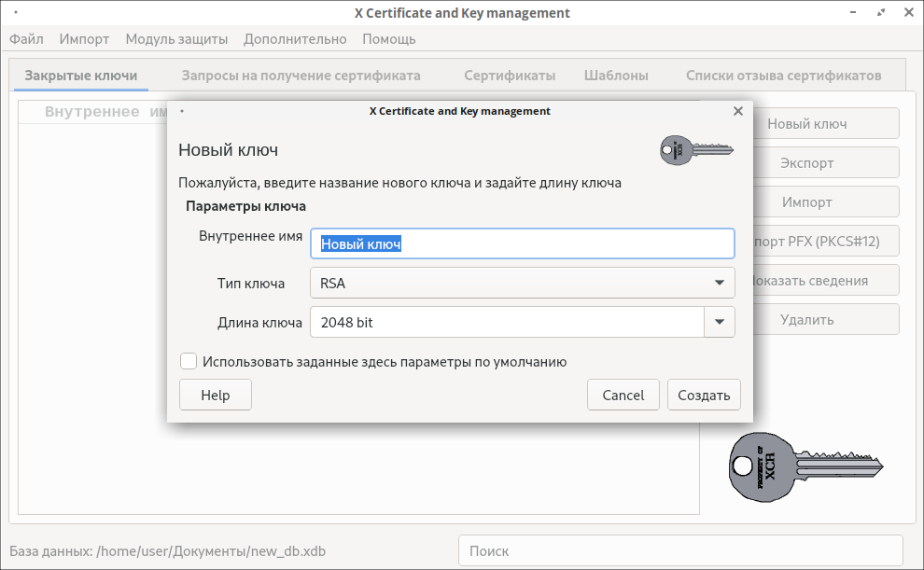
Task: Enable use these parameters by default checkbox
Action: pos(189,362)
